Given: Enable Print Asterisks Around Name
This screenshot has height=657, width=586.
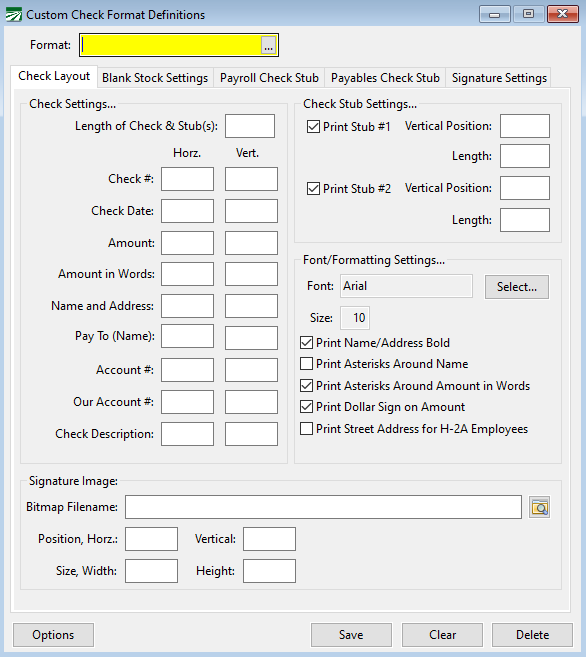Looking at the screenshot, I should tap(306, 364).
